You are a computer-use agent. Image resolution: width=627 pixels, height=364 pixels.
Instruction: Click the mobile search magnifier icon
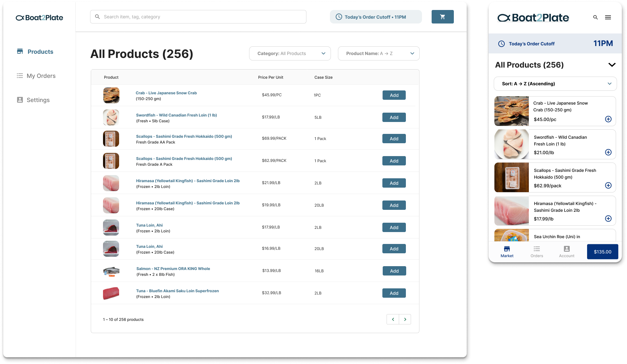point(595,17)
